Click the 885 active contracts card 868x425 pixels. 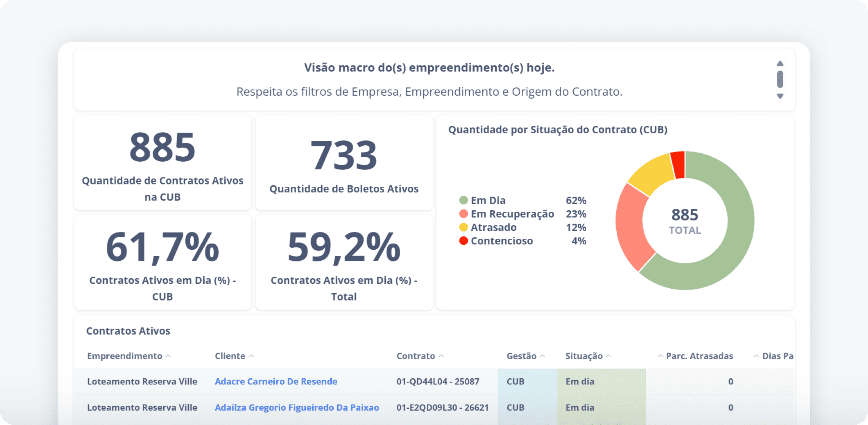coord(163,163)
